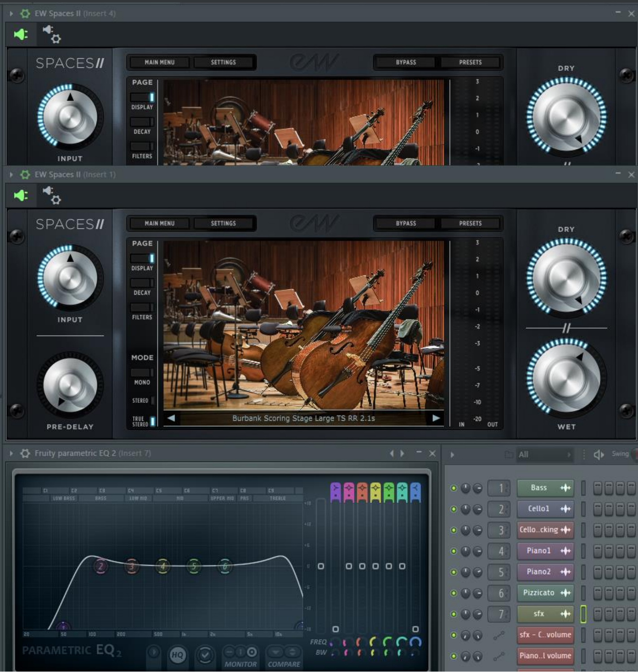638x672 pixels.
Task: Mute the Pizzicato channel with its green LED
Action: [454, 593]
